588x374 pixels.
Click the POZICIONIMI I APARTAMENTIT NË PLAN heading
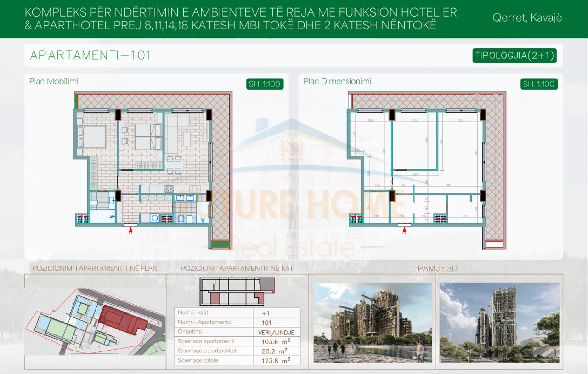tap(95, 268)
